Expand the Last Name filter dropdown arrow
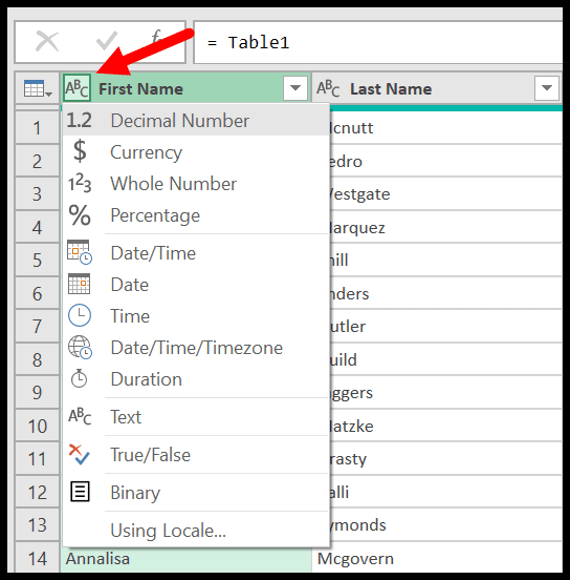This screenshot has width=570, height=580. tap(546, 88)
